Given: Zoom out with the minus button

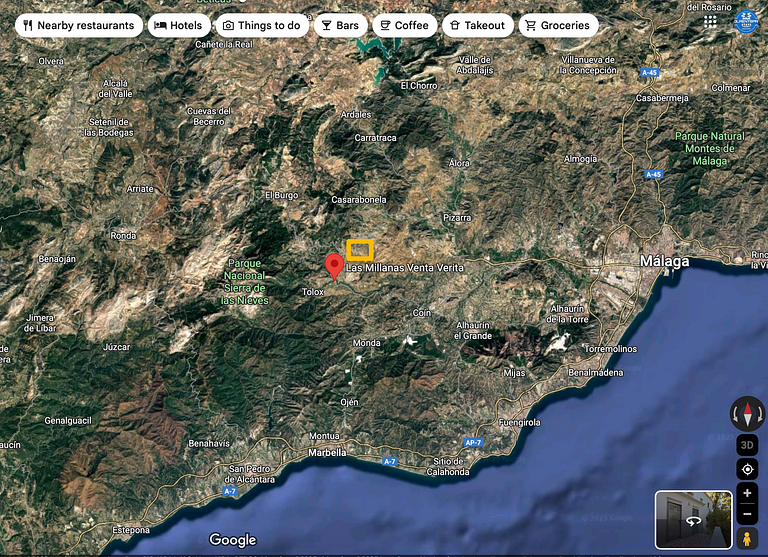Looking at the screenshot, I should click(747, 514).
